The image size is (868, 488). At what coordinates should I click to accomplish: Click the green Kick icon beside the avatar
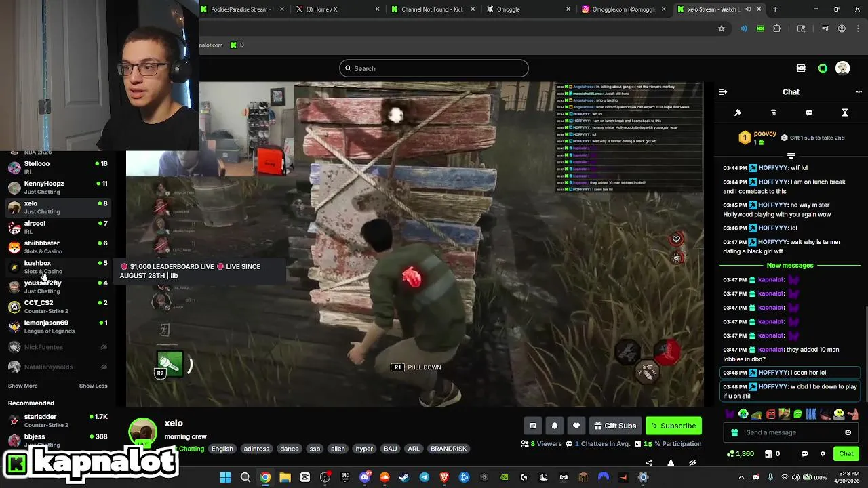tap(823, 68)
